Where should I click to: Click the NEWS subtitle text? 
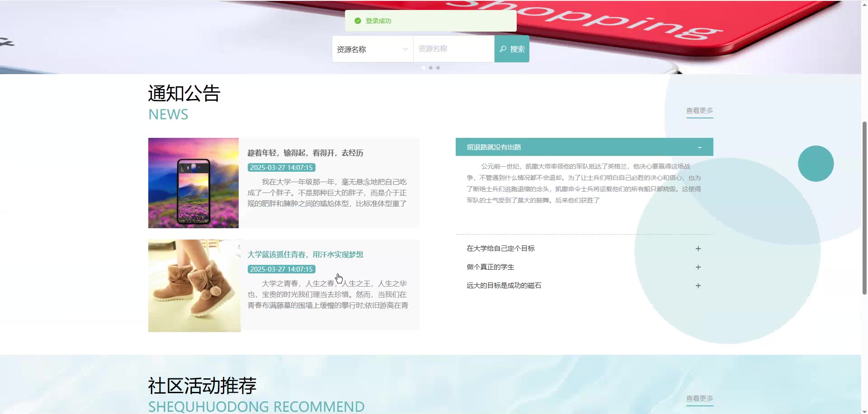point(168,115)
